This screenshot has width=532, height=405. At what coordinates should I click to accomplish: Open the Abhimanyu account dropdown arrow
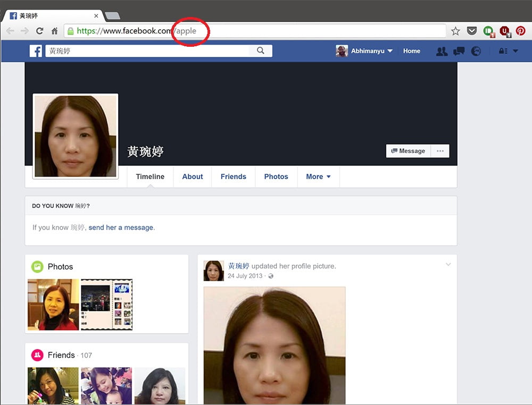(x=390, y=51)
